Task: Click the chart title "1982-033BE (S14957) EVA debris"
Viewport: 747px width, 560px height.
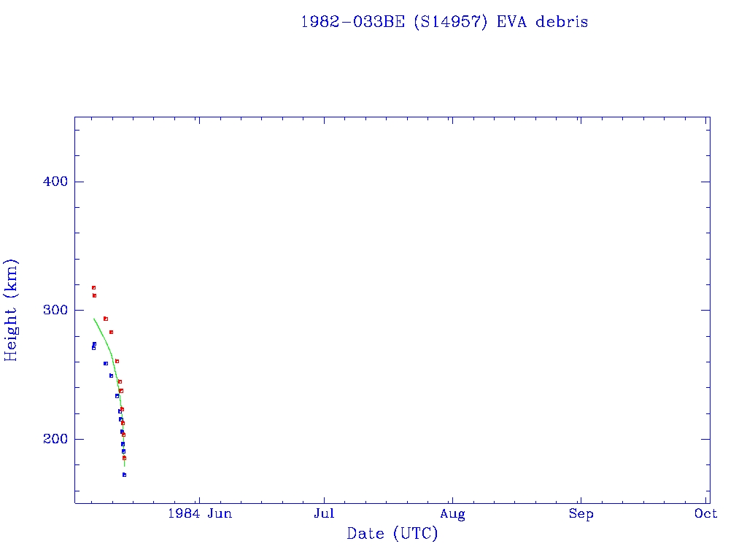Action: tap(444, 22)
